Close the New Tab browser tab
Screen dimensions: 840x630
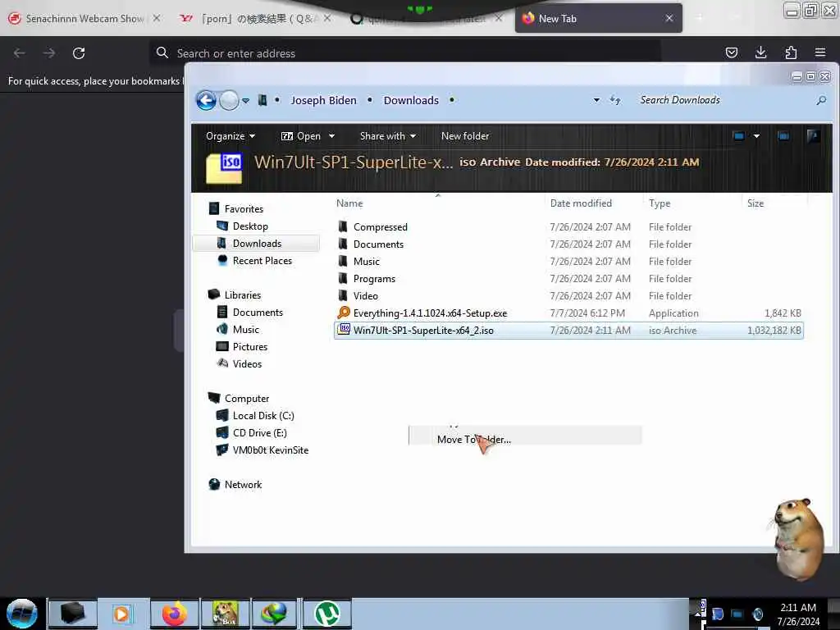point(669,19)
